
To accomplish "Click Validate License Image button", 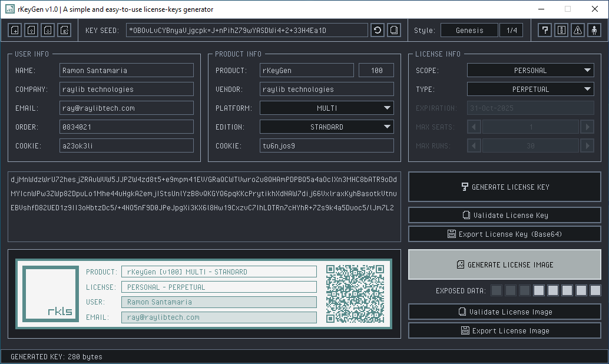I will [x=505, y=312].
